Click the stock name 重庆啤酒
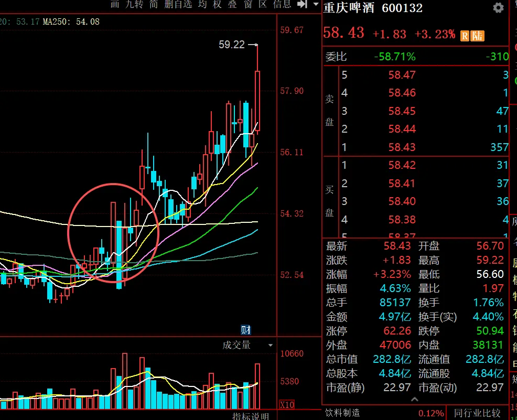Viewport: 517px width, 420px height. 349,7
